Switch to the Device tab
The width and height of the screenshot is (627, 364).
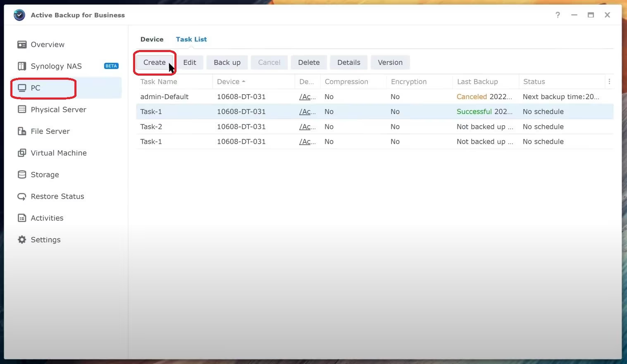[152, 39]
